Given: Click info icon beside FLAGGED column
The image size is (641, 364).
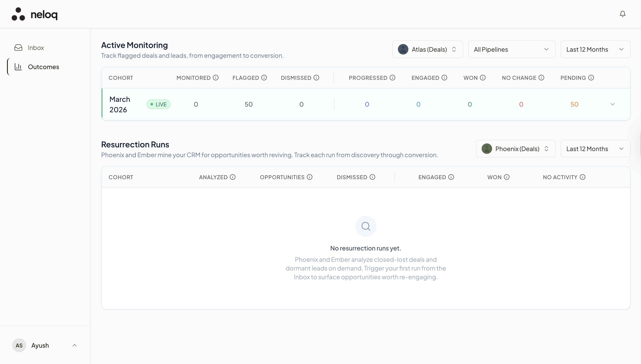Looking at the screenshot, I should (264, 78).
